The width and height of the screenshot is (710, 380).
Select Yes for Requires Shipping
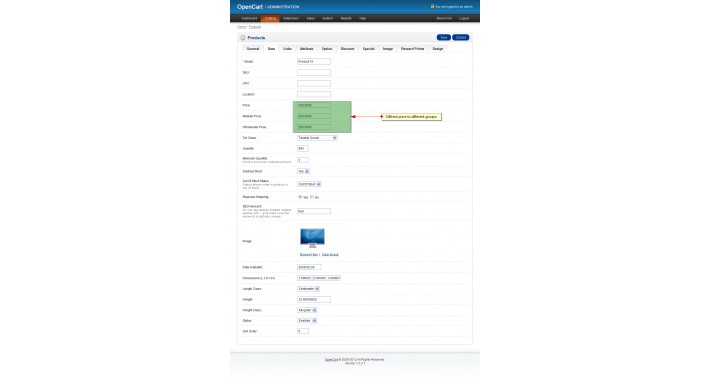(x=300, y=197)
